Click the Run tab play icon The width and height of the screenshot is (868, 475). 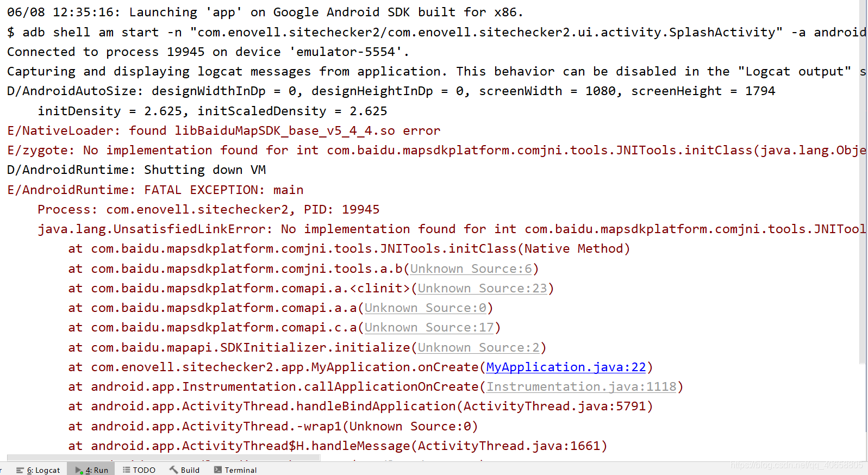79,470
